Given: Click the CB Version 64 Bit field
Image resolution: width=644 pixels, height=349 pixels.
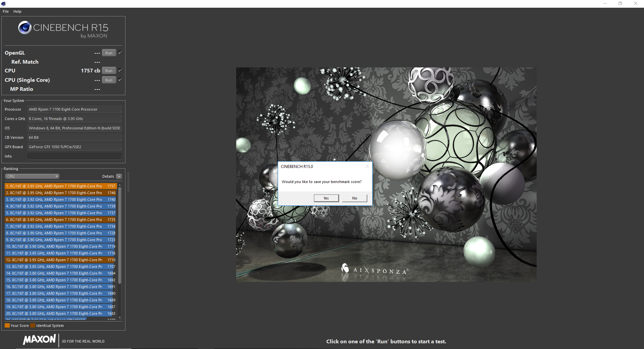Looking at the screenshot, I should [x=74, y=137].
